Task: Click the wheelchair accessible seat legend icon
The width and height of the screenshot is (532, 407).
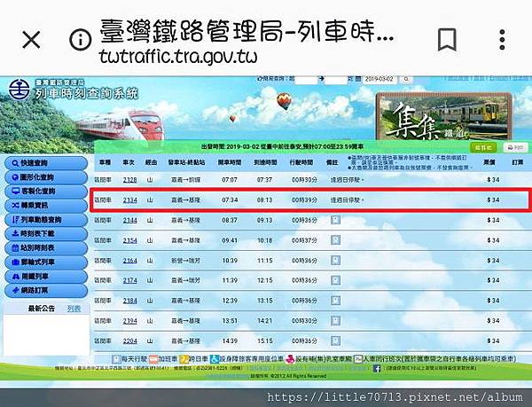Action: pos(215,359)
